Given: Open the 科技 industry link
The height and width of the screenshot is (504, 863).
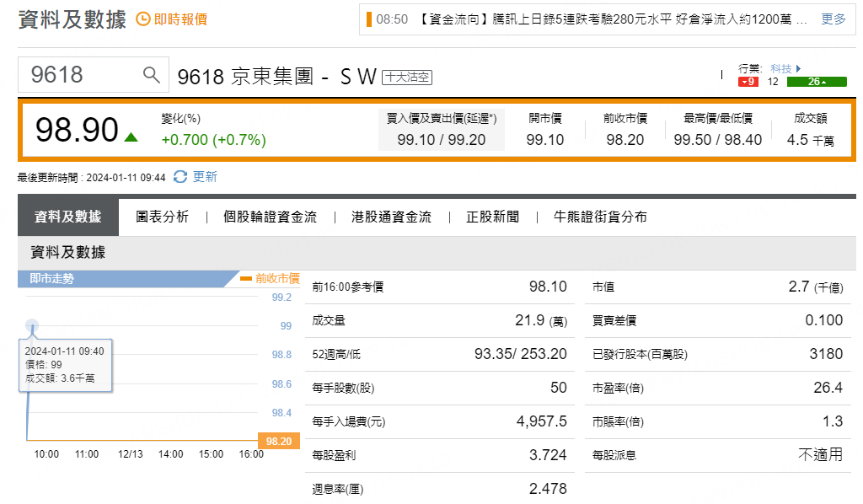Looking at the screenshot, I should 781,68.
